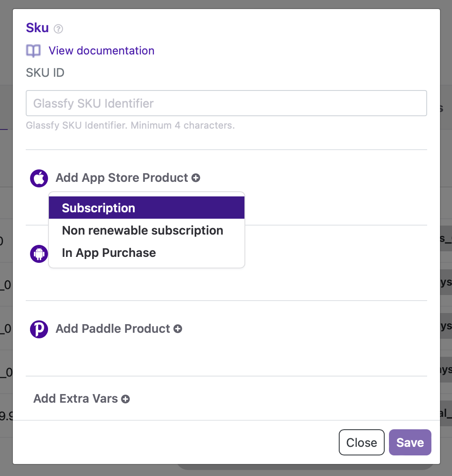Click the Add App Store Product label text
Screen dimensions: 452x476
pyautogui.click(x=122, y=178)
